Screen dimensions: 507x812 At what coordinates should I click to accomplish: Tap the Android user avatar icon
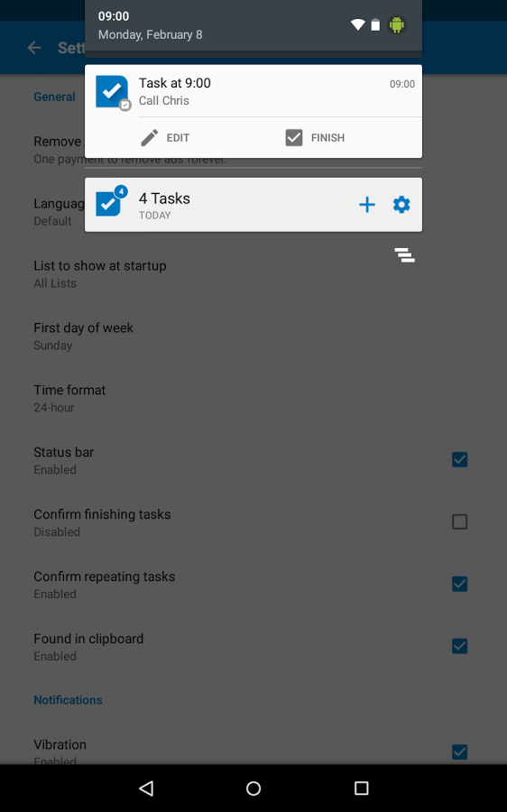pyautogui.click(x=397, y=25)
